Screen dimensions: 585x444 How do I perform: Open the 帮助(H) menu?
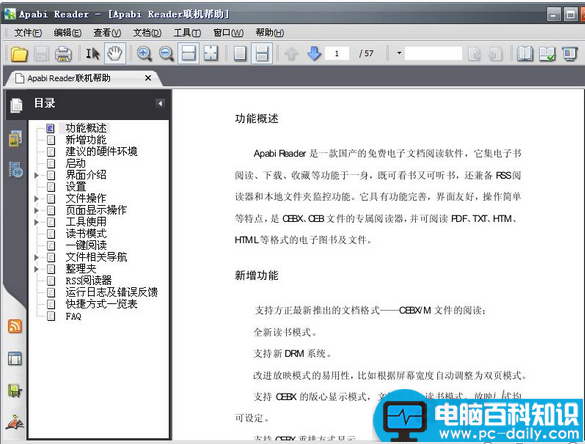(x=269, y=33)
